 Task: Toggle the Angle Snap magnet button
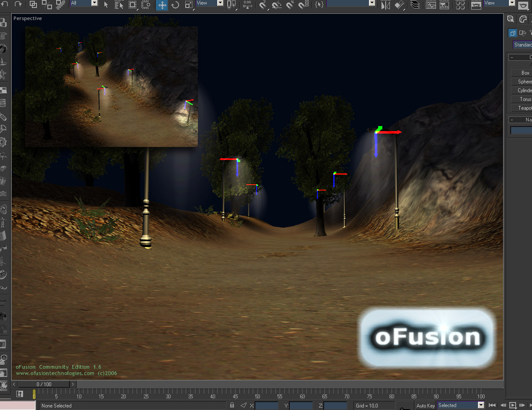pos(276,5)
